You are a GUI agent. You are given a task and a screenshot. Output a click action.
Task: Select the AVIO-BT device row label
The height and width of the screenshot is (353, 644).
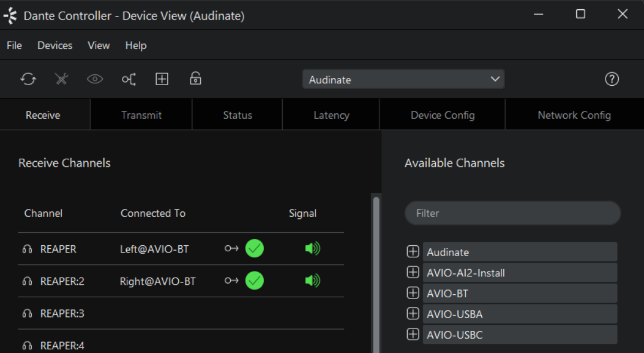(x=520, y=293)
